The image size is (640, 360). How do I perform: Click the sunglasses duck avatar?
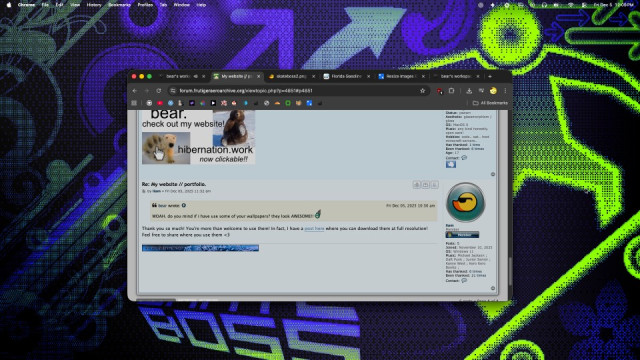point(465,202)
